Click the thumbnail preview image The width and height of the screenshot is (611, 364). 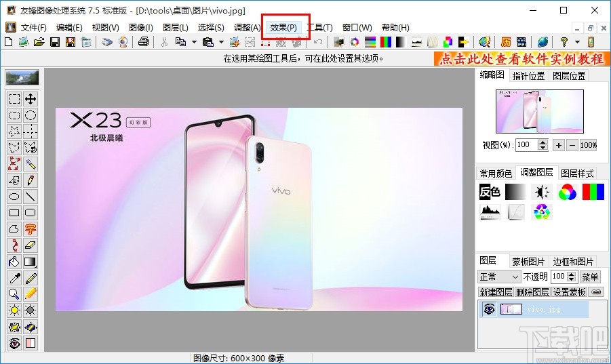540,111
